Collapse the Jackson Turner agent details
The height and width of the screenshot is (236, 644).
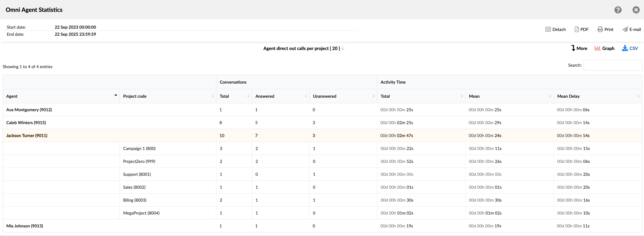pos(27,136)
